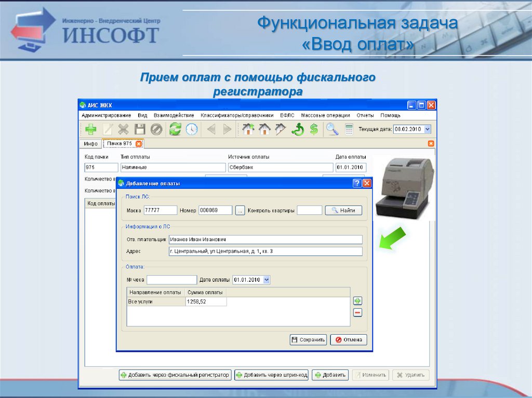The image size is (532, 398).
Task: Open the Взаимодействие menu
Action: pos(174,115)
